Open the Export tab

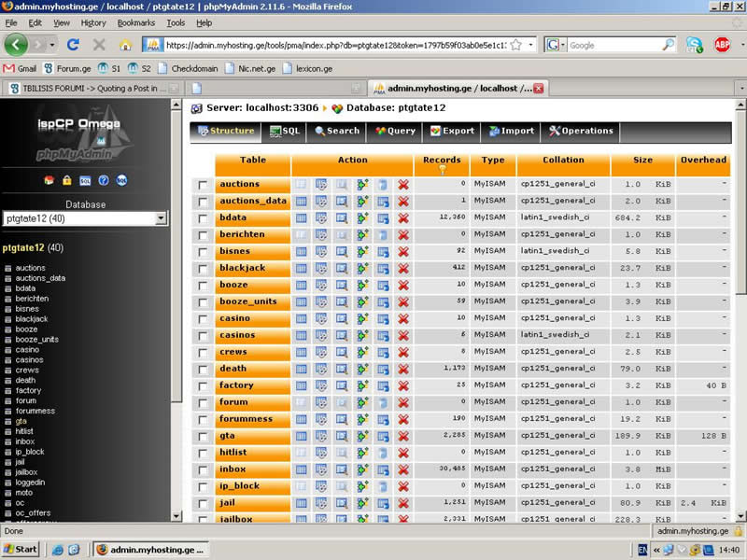click(x=452, y=131)
